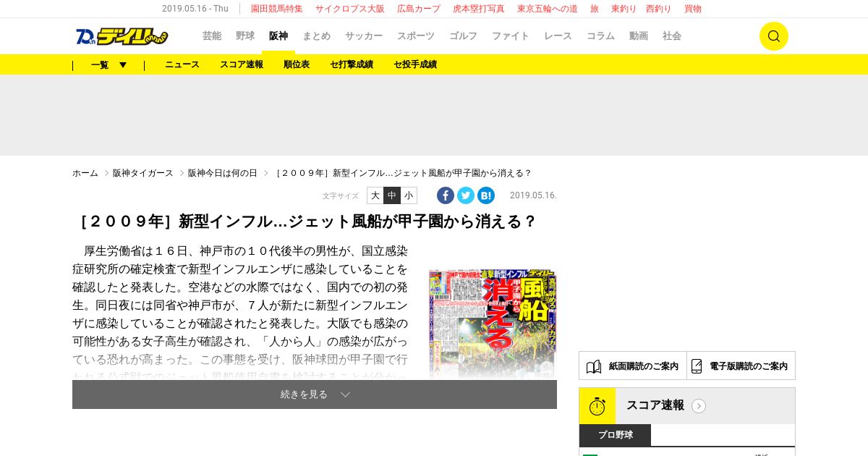Open 買物 top link

pos(693,9)
